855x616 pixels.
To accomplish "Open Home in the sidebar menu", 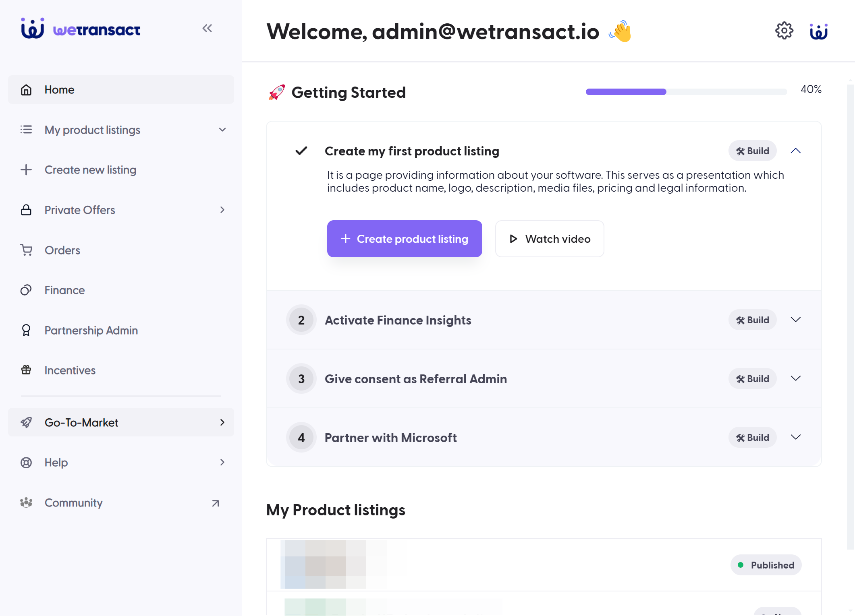I will click(x=121, y=90).
